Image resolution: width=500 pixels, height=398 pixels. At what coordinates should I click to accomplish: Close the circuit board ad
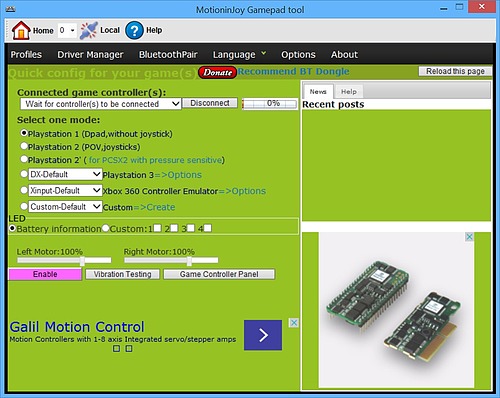[469, 237]
